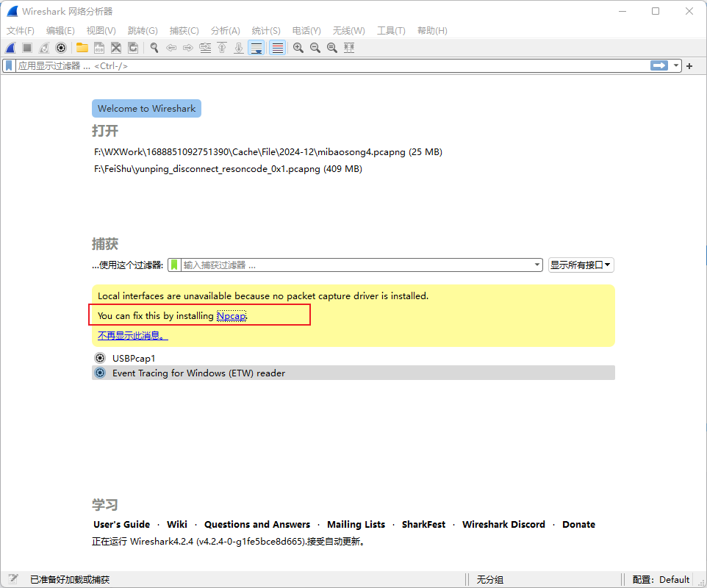Open the 帮助(H) menu
This screenshot has width=707, height=588.
[x=432, y=31]
